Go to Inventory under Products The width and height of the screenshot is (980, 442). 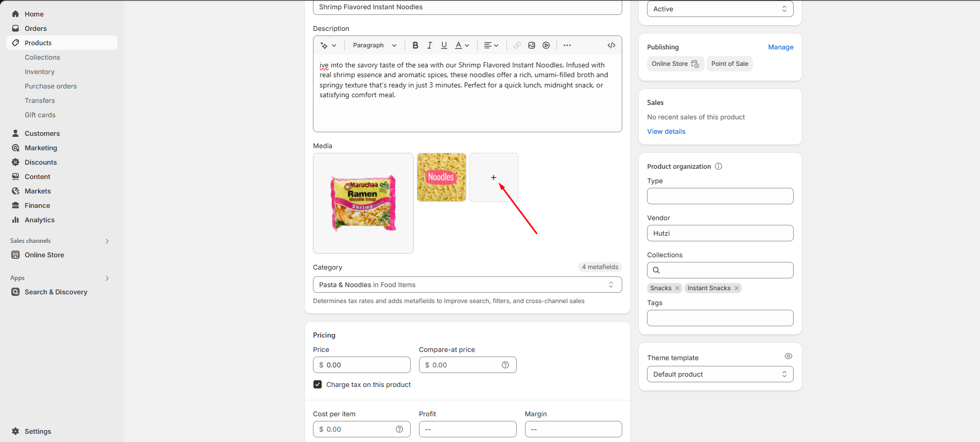[x=40, y=72]
